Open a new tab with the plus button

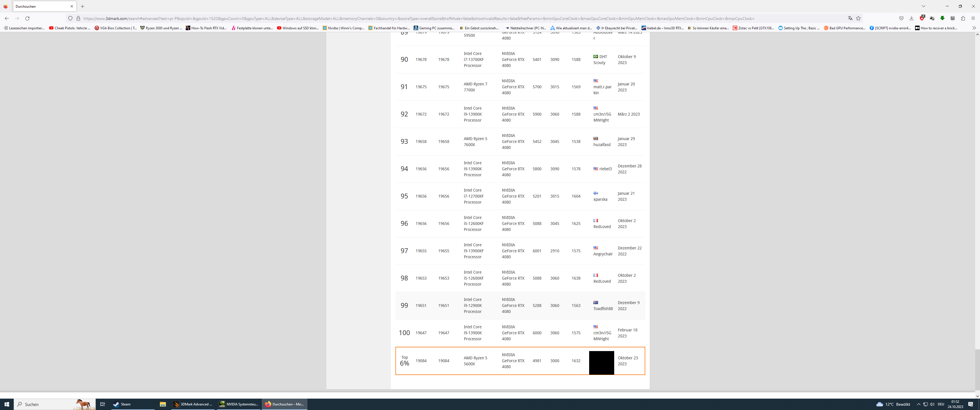[83, 7]
